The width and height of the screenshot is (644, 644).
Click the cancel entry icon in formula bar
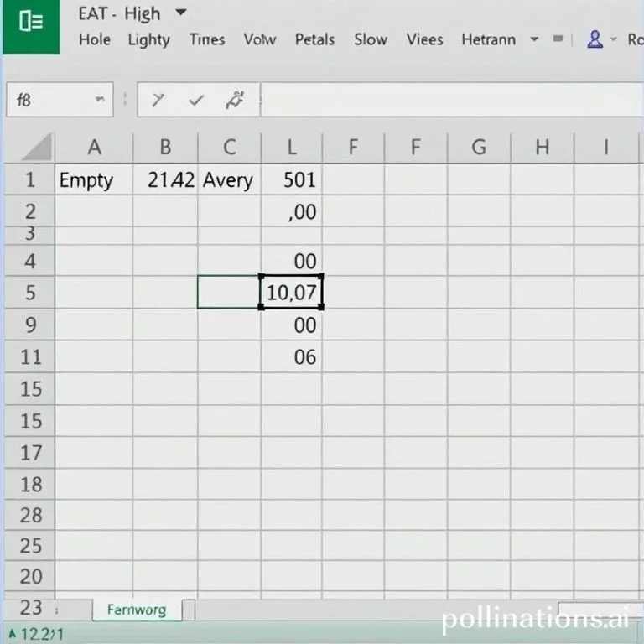158,101
